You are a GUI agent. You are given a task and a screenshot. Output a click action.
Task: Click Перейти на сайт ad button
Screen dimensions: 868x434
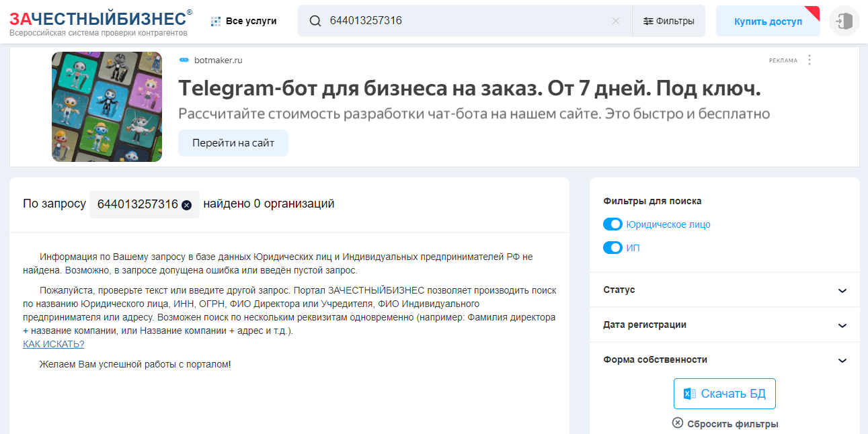coord(233,143)
